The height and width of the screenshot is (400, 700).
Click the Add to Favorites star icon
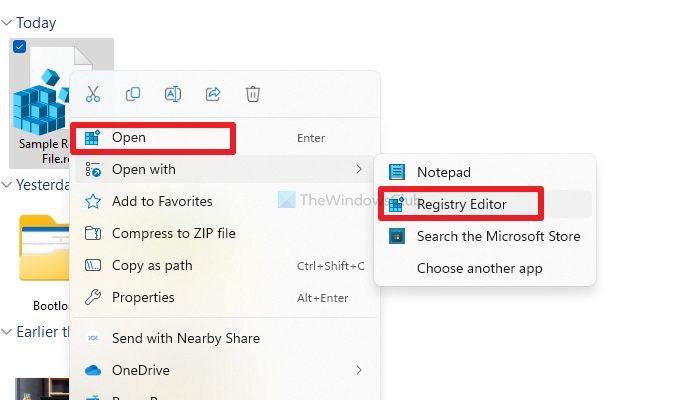[x=93, y=201]
